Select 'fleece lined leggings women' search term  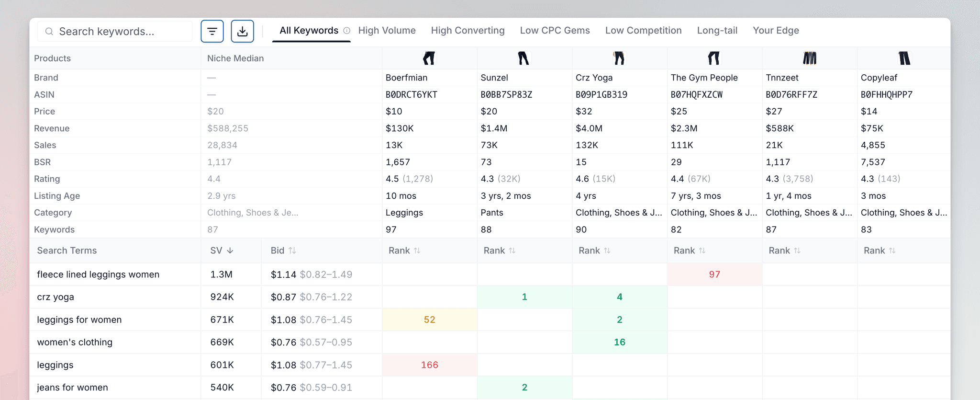click(98, 274)
